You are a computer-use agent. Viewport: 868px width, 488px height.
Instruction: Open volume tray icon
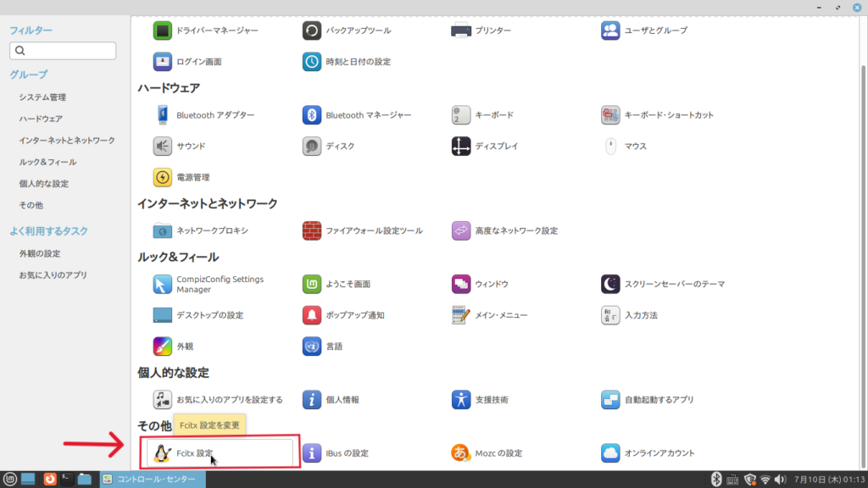point(781,480)
